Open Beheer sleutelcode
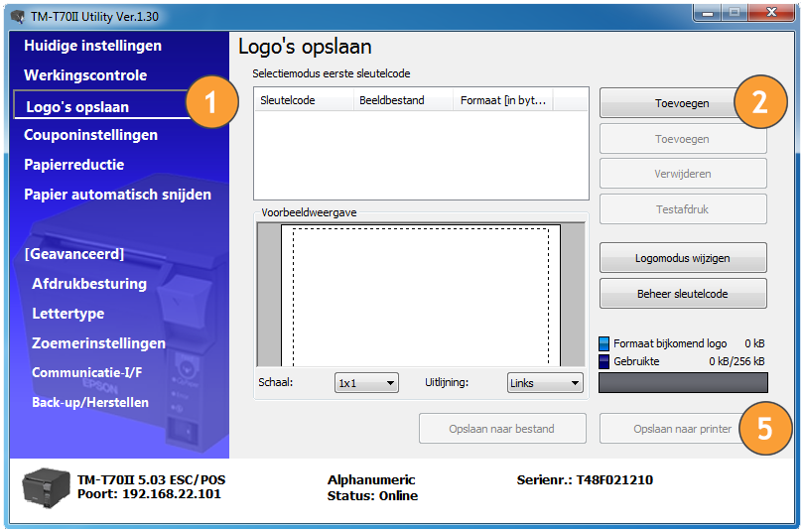Viewport: 803px width, 532px height. (x=683, y=294)
